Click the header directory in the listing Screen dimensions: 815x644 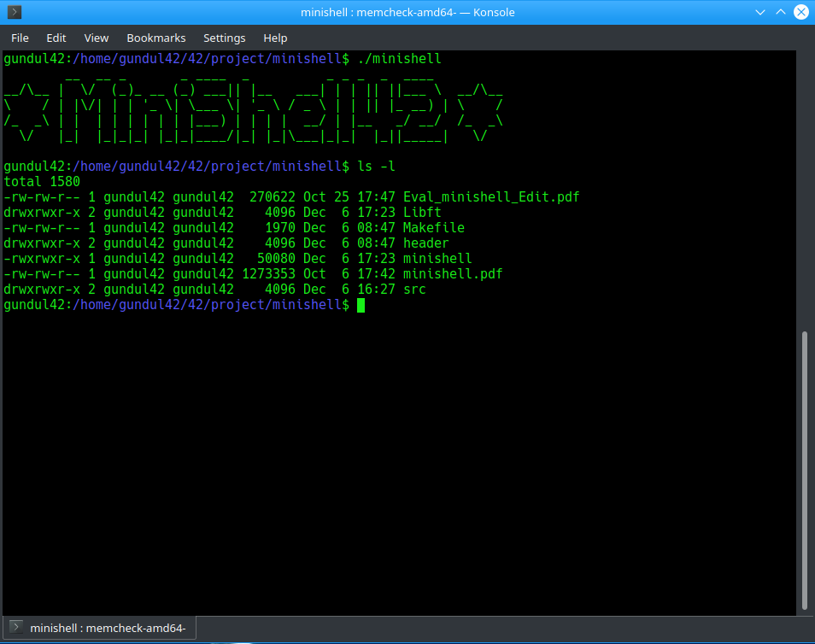(x=425, y=243)
